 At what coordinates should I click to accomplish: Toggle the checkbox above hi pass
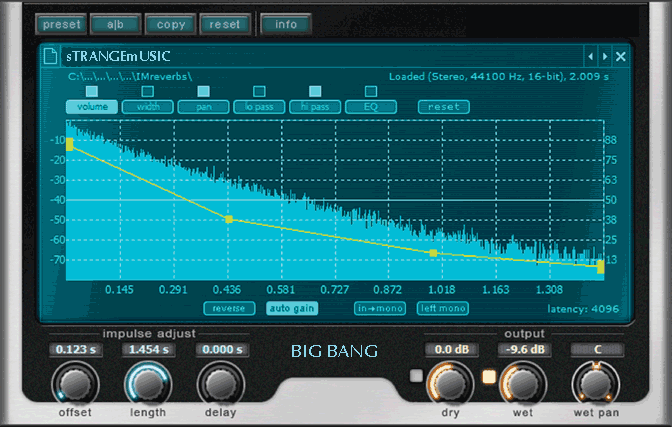315,91
